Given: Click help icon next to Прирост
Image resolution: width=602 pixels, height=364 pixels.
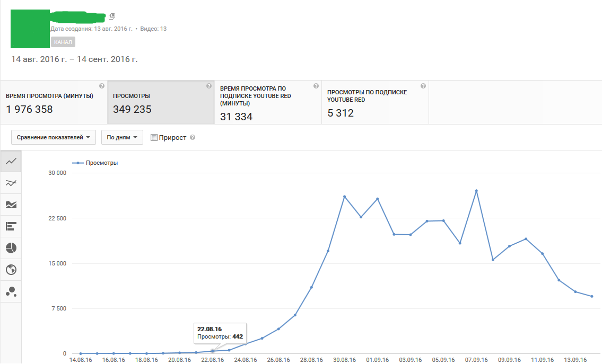Looking at the screenshot, I should tap(193, 138).
